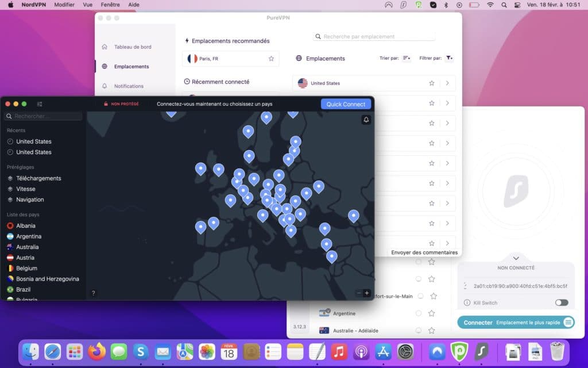Open System Preferences from the Dock
Image resolution: width=588 pixels, height=368 pixels.
(x=405, y=352)
